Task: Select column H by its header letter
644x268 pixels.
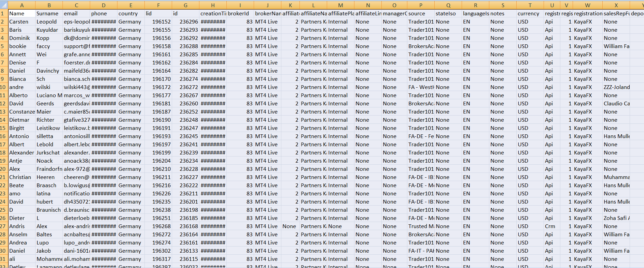Action: [213, 5]
